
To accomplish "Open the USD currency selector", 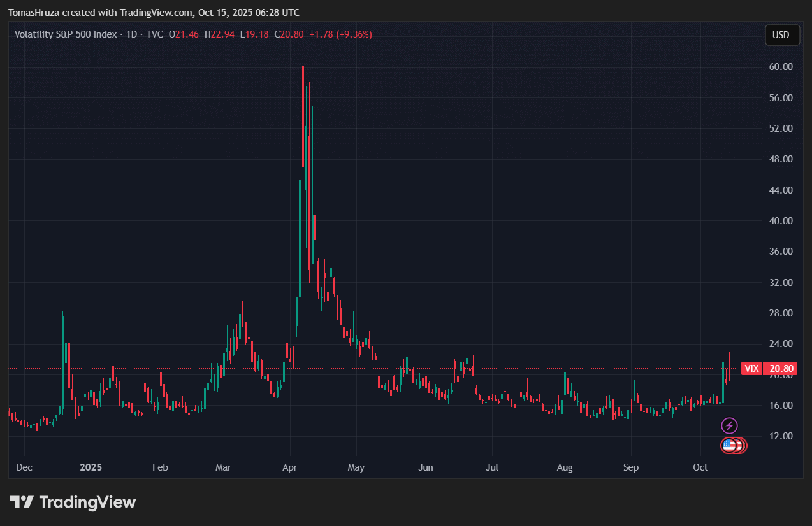I will [781, 35].
